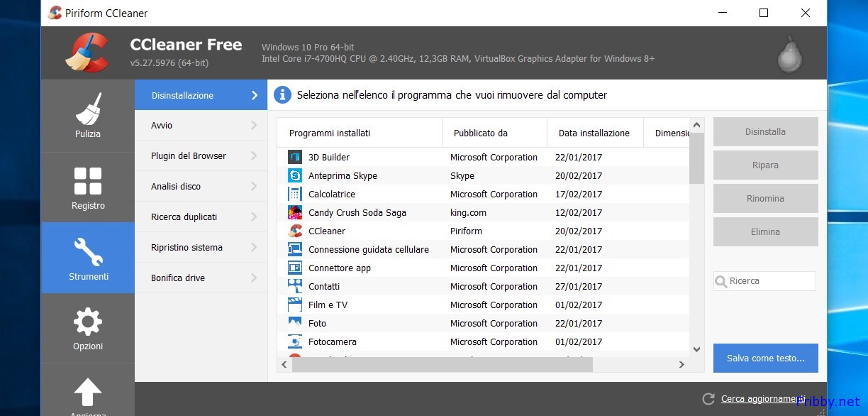Open the Registro registry section
The height and width of the screenshot is (416, 868).
[x=88, y=187]
